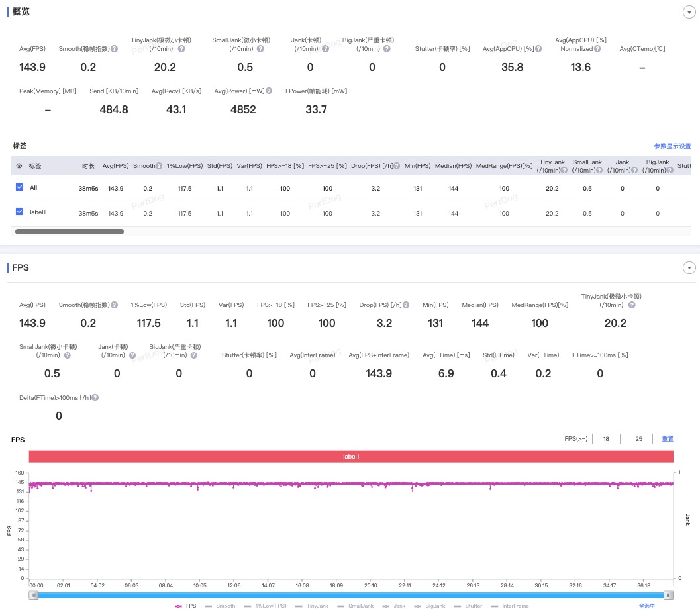Image resolution: width=700 pixels, height=611 pixels.
Task: Uncheck the label1 row checkbox
Action: 19,212
